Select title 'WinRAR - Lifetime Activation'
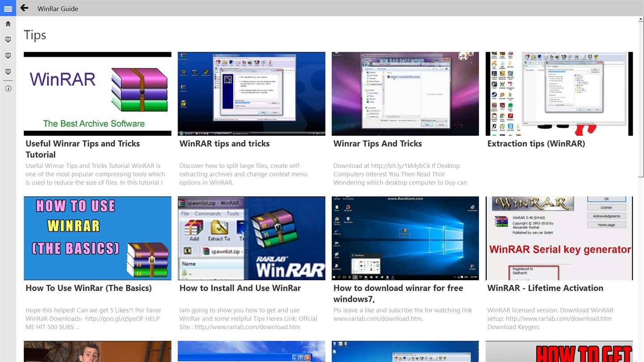Image resolution: width=644 pixels, height=362 pixels. click(545, 288)
